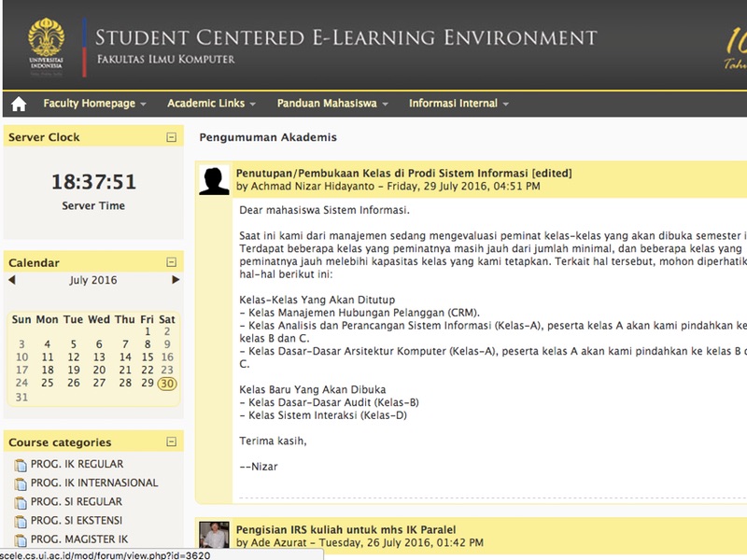Go to next month in calendar
This screenshot has width=747, height=560.
tap(176, 279)
